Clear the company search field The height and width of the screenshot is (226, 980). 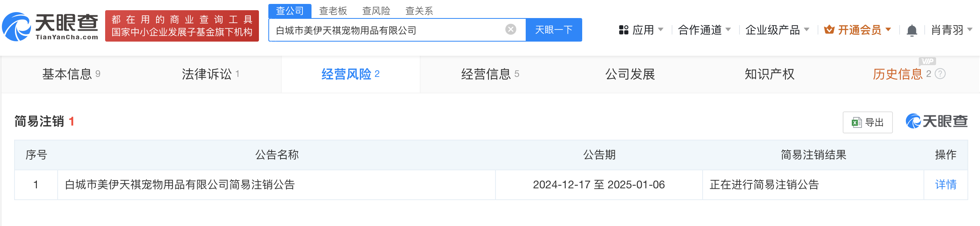tap(510, 29)
